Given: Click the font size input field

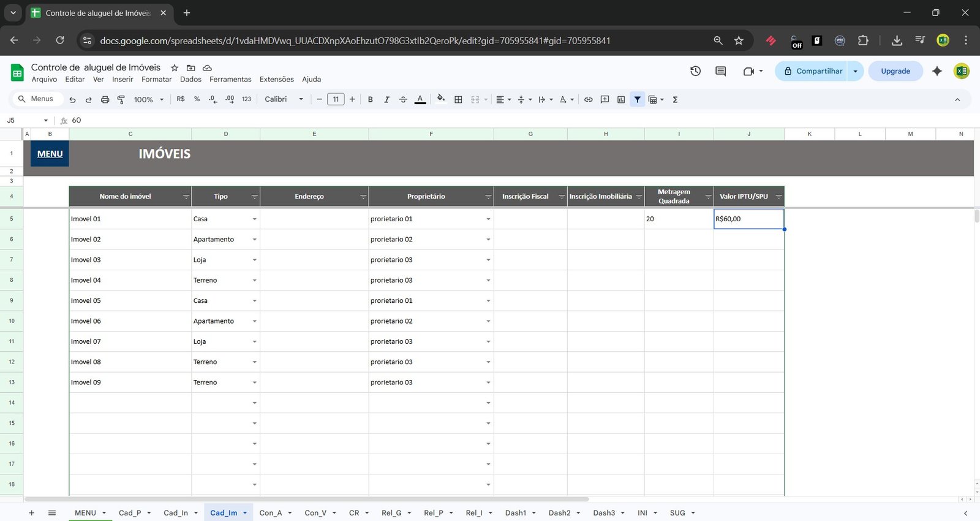Looking at the screenshot, I should [x=336, y=99].
